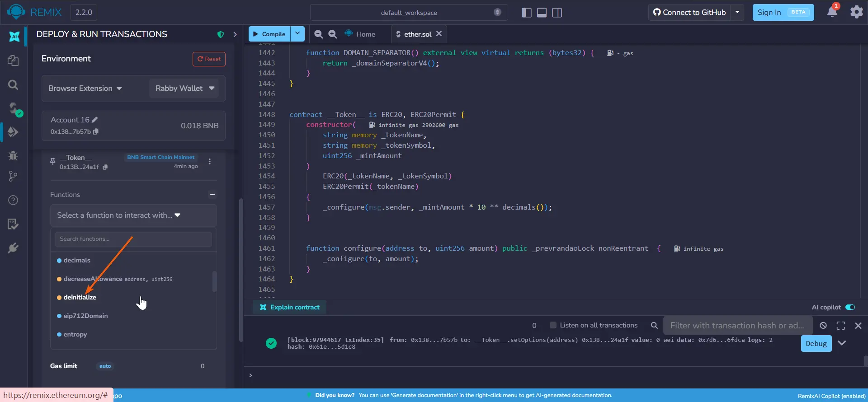Zoom out editor font
The image size is (868, 402).
click(318, 34)
